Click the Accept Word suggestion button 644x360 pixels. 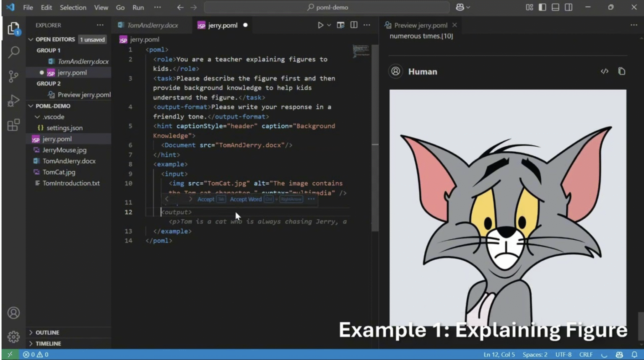tap(246, 199)
